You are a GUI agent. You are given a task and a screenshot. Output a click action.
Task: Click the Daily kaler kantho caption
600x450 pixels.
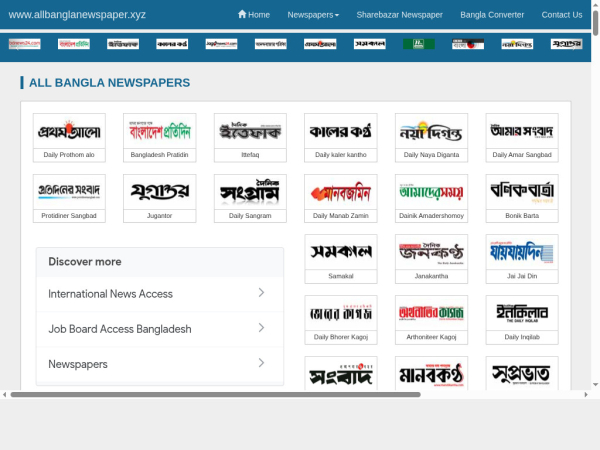(341, 155)
